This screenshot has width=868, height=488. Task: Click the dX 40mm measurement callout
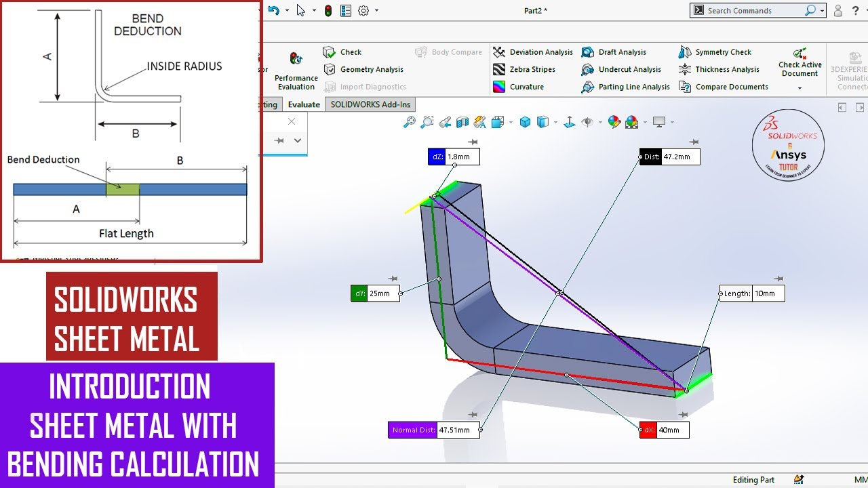coord(665,430)
